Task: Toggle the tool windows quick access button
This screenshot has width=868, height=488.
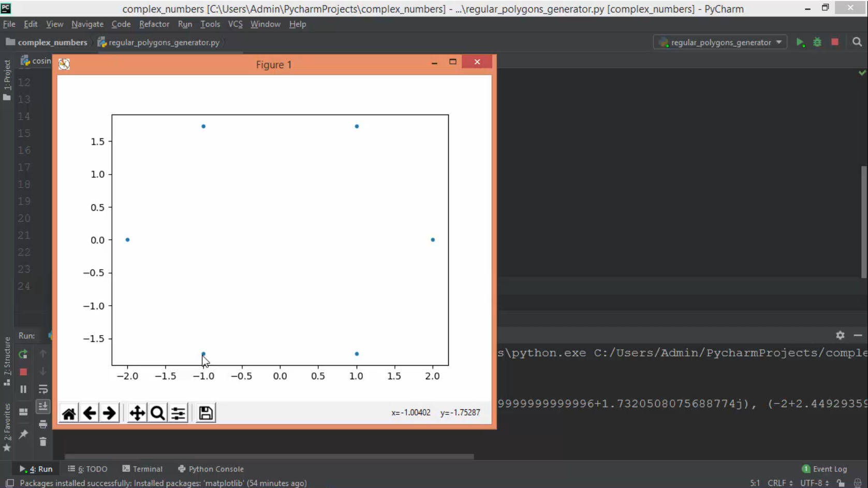Action: click(x=9, y=483)
